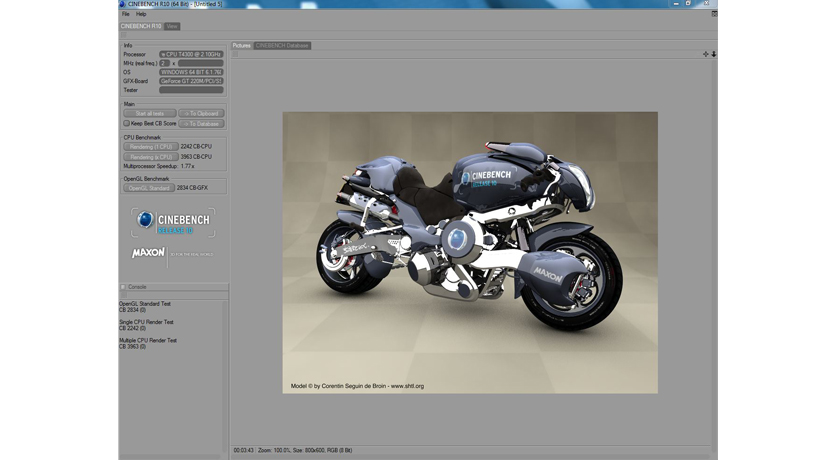This screenshot has width=813, height=460.
Task: Enable Keep Best CB Score checkbox
Action: click(x=127, y=124)
